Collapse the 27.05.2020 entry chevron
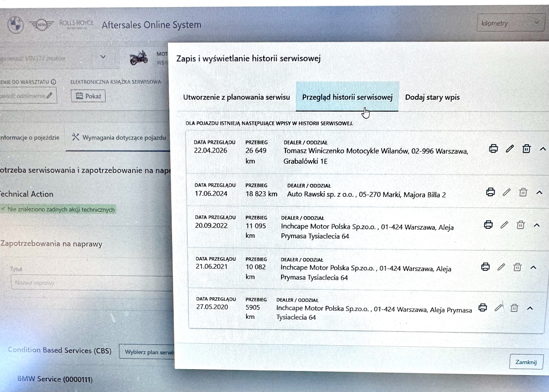Viewport: 549px width, 392px height. tap(530, 308)
